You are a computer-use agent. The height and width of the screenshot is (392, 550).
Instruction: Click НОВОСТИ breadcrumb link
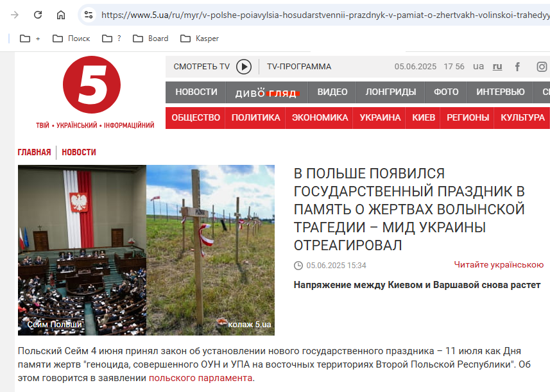coord(78,152)
